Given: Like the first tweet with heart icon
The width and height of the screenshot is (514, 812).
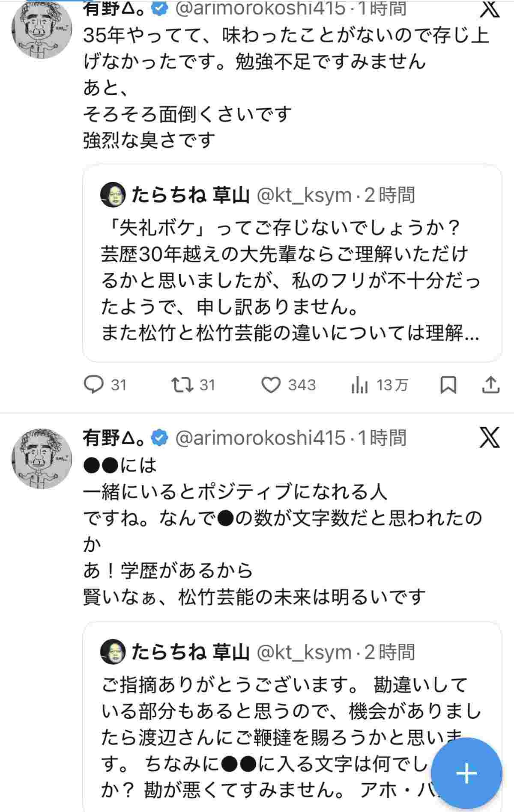Looking at the screenshot, I should [x=271, y=385].
